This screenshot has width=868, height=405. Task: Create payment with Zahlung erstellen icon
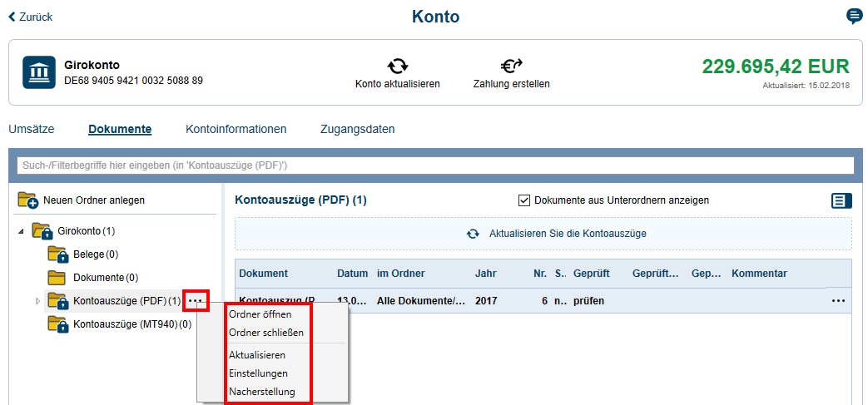coord(511,67)
